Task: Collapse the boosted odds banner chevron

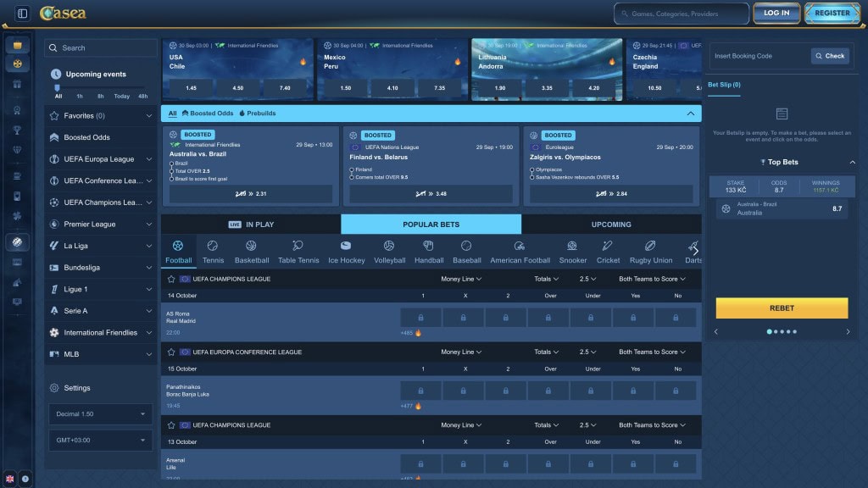Action: point(690,114)
